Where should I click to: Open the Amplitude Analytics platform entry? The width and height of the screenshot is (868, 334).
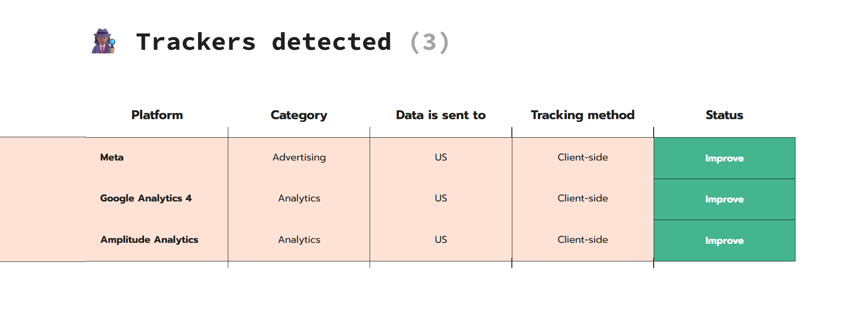coord(149,240)
